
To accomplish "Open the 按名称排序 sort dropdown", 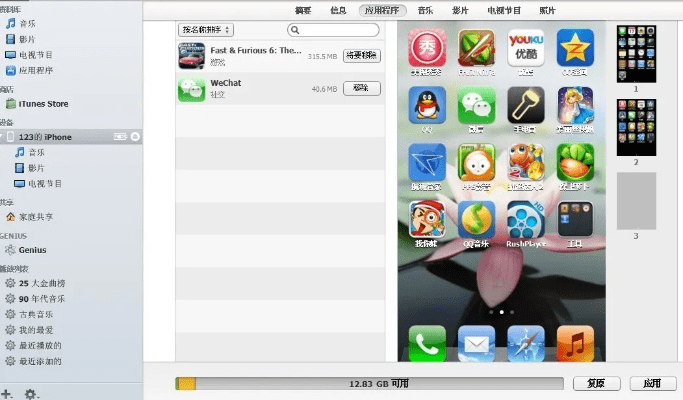I will pos(206,30).
